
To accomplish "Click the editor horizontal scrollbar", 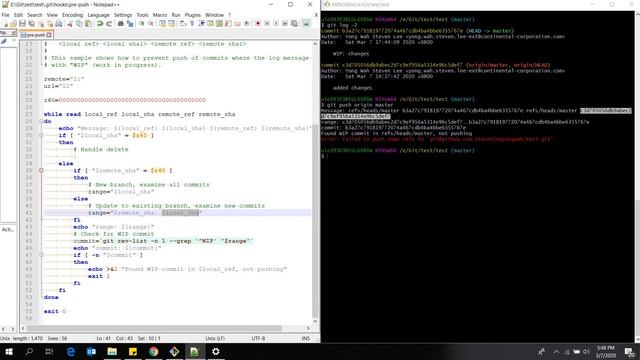I will pos(154,328).
